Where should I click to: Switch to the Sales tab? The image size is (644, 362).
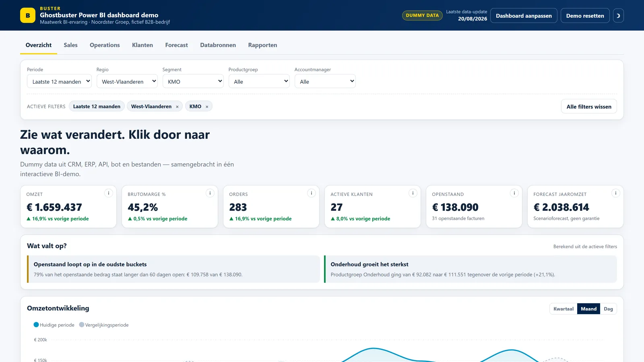click(x=70, y=45)
